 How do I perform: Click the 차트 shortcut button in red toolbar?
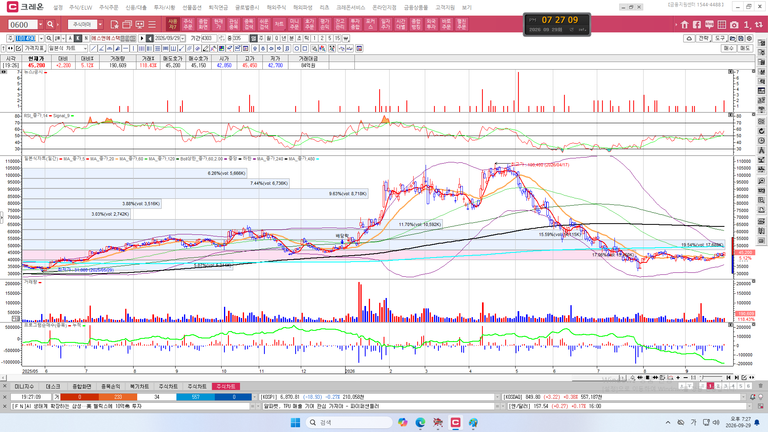pyautogui.click(x=279, y=24)
